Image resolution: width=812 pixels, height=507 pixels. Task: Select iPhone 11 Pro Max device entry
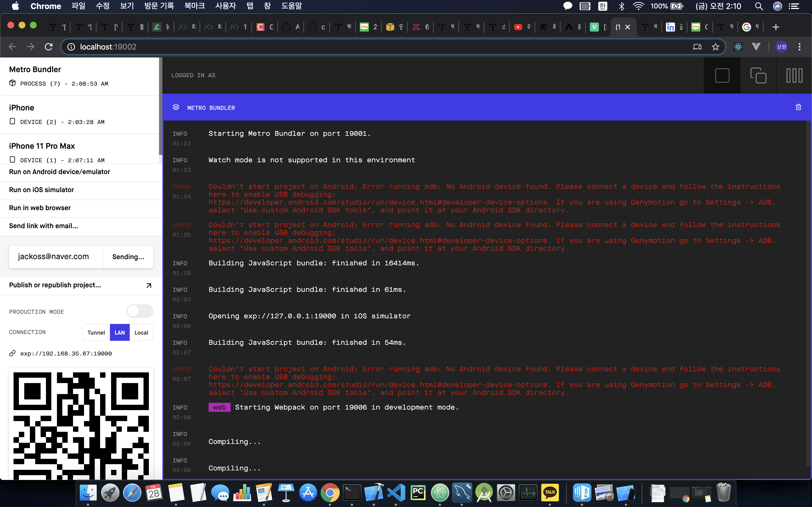pos(42,146)
